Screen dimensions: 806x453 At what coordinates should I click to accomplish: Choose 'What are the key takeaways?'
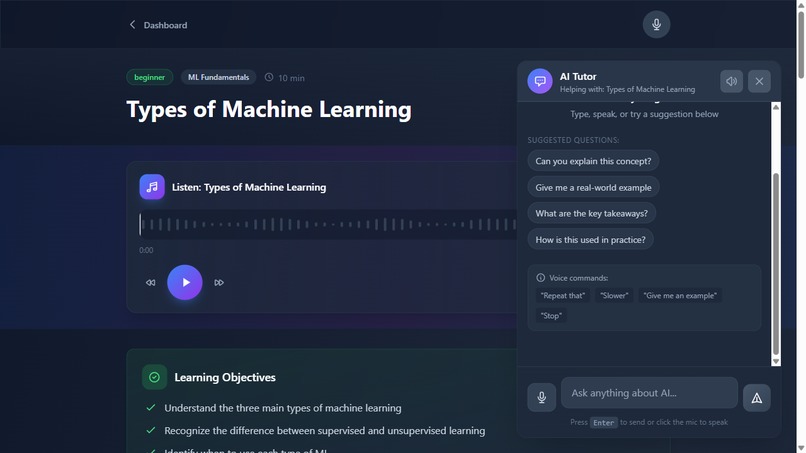click(591, 213)
